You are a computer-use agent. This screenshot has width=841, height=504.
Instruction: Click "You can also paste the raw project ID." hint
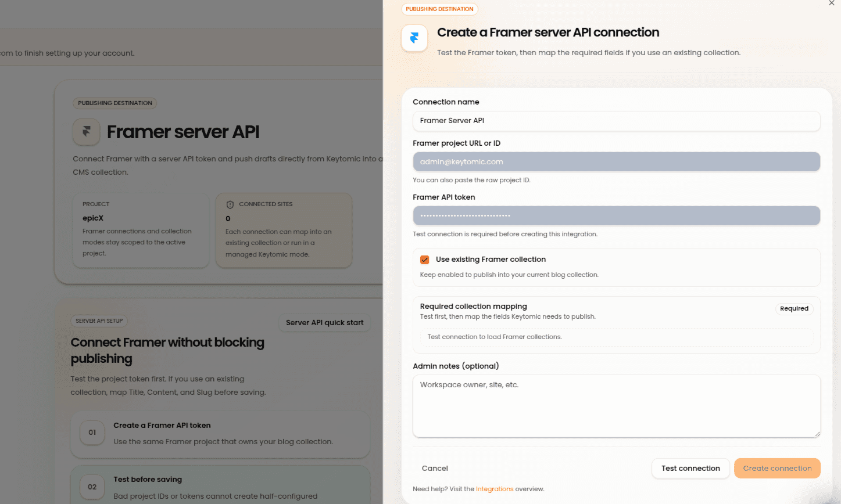coord(471,180)
